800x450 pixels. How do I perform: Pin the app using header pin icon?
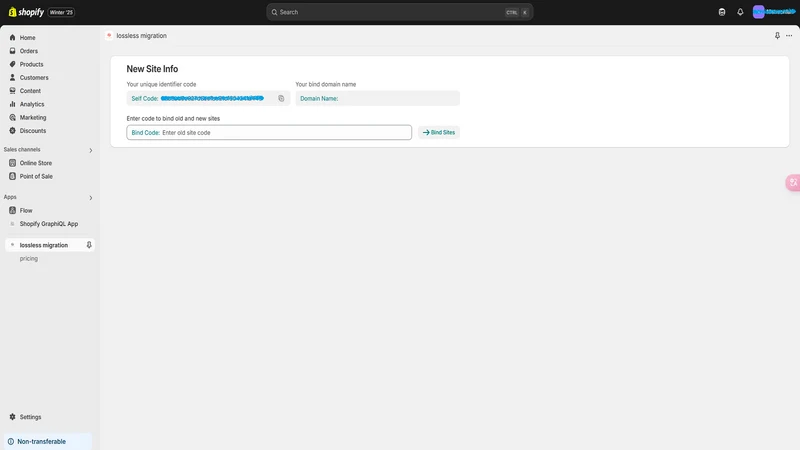tap(777, 36)
